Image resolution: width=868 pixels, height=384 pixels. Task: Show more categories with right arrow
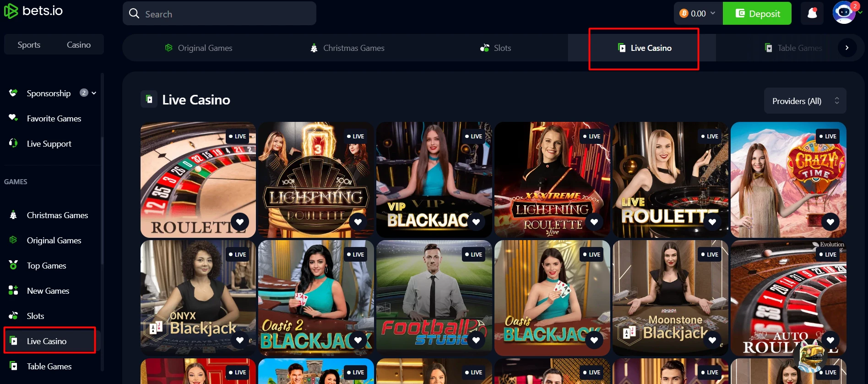click(847, 48)
